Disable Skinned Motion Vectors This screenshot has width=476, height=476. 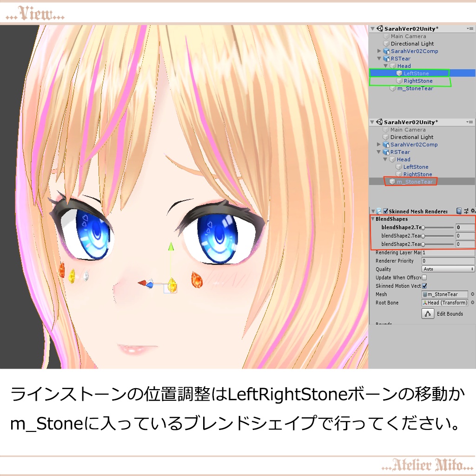[x=424, y=286]
